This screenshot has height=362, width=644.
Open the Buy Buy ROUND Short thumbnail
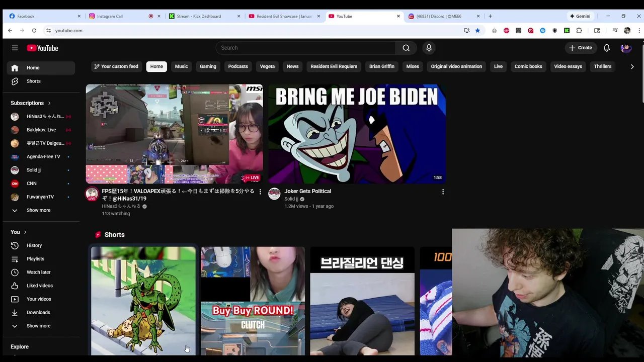click(253, 301)
